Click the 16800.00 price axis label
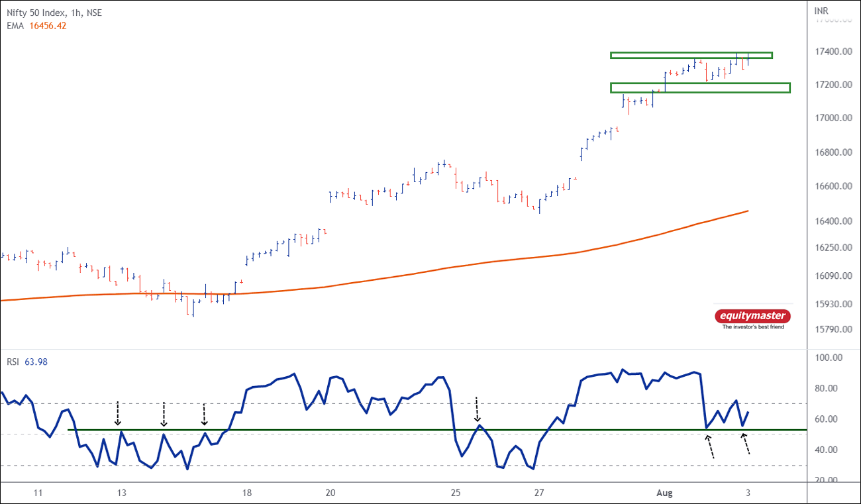The image size is (861, 504). point(832,153)
